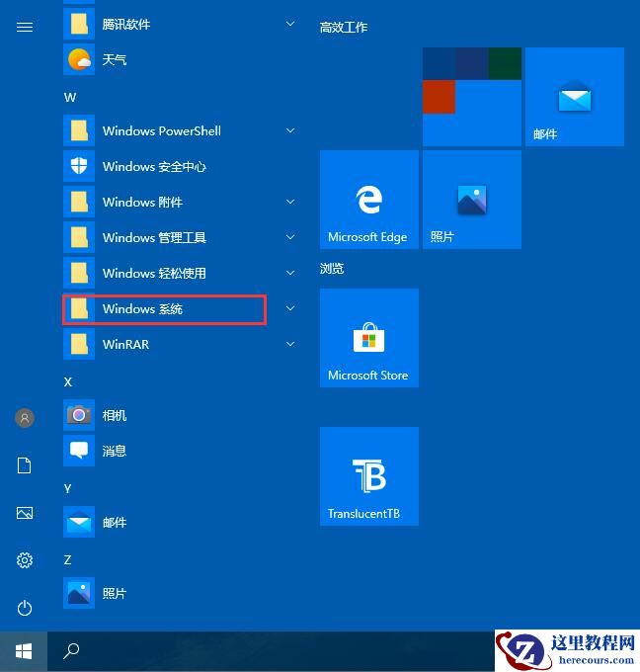
Task: Click the 腾讯软件 label text
Action: click(x=126, y=24)
